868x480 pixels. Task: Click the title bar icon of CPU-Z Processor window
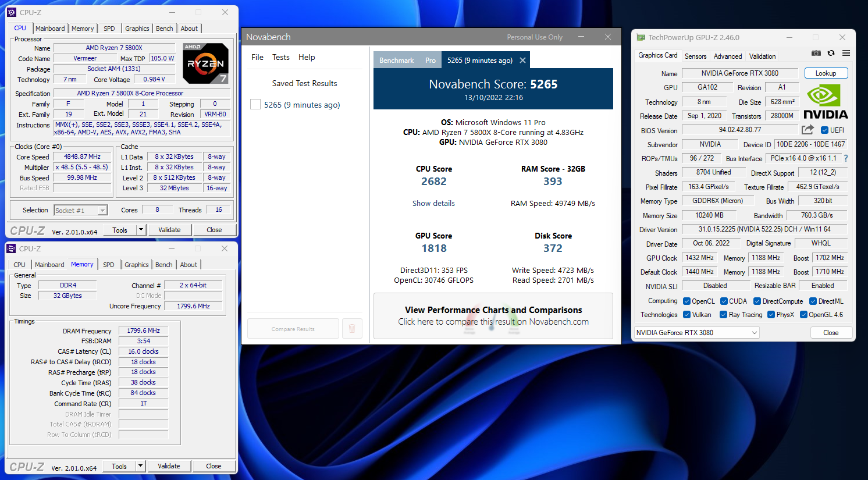11,12
